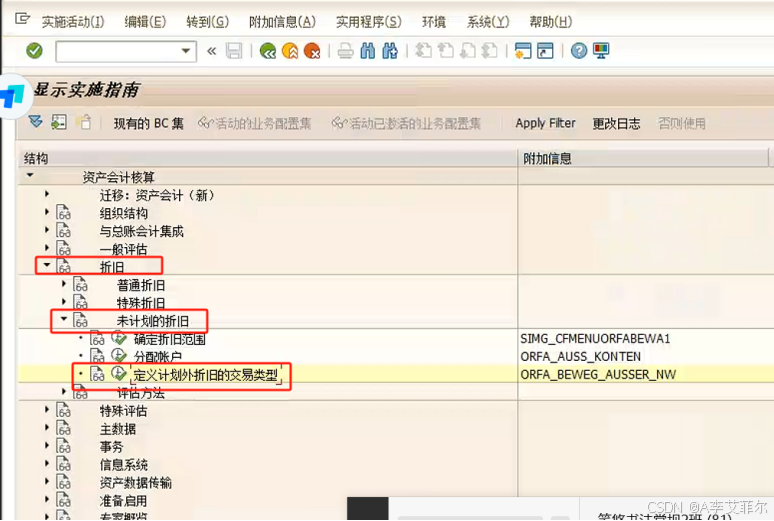Click the Find Next binoculars icon

tap(390, 51)
